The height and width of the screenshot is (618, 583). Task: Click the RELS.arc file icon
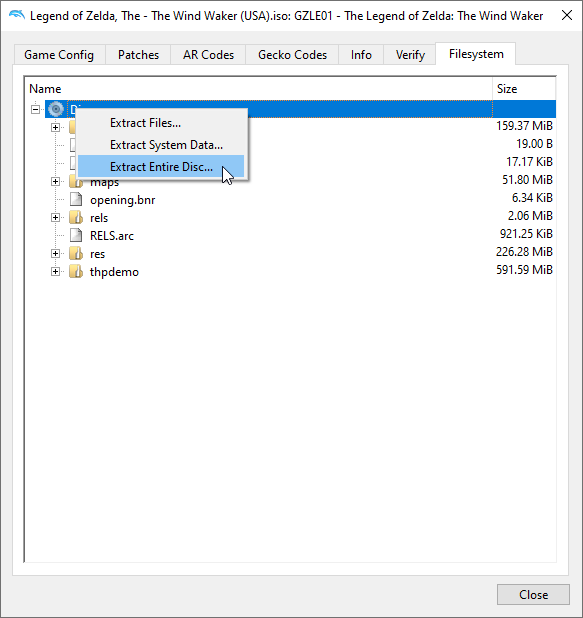pyautogui.click(x=76, y=235)
